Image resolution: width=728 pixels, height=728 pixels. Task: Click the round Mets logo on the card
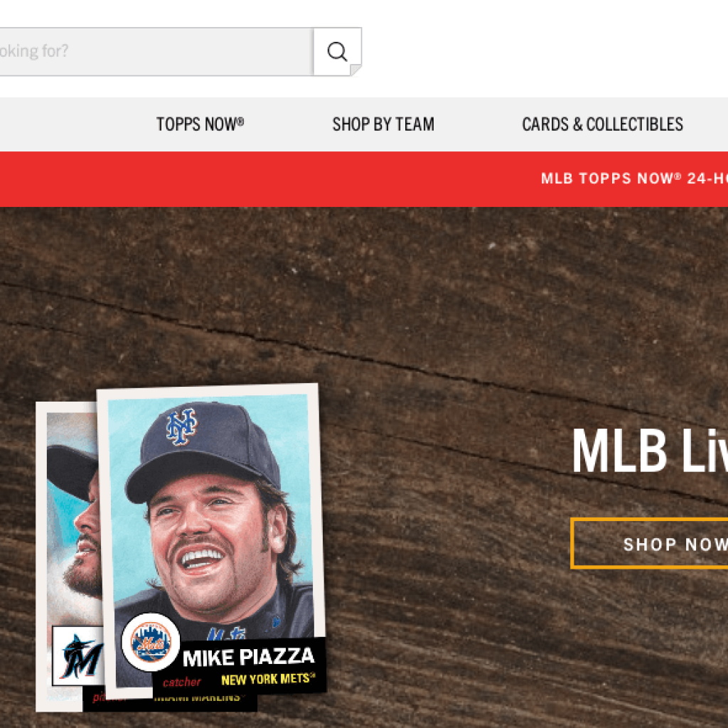pyautogui.click(x=151, y=642)
